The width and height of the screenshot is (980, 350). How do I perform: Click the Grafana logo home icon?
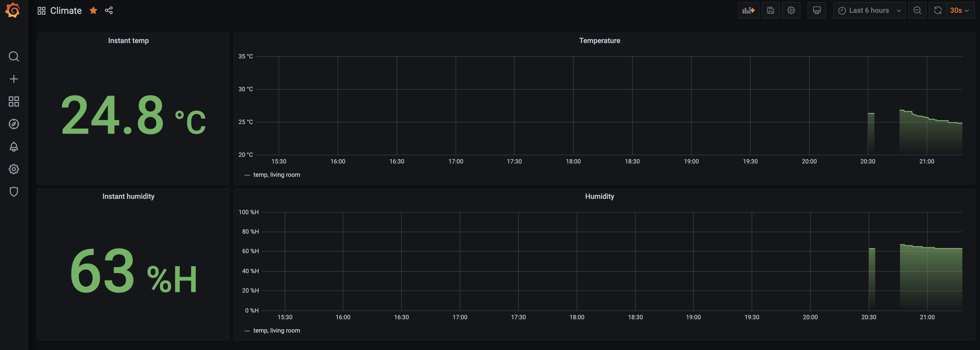(13, 10)
